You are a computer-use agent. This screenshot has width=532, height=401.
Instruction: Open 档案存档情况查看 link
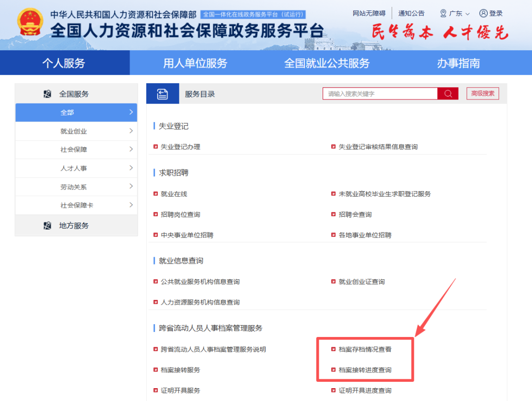(365, 349)
